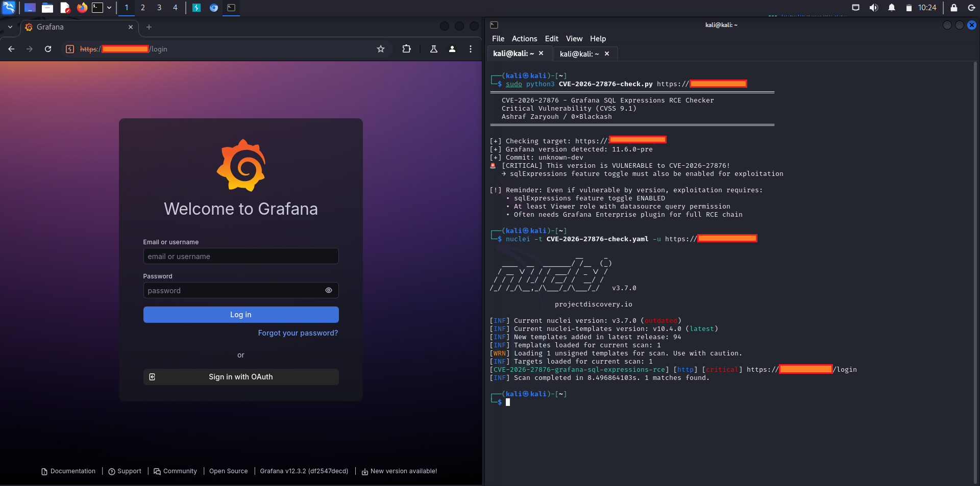Open the Chrome extensions puzzle icon
980x486 pixels.
coord(406,49)
